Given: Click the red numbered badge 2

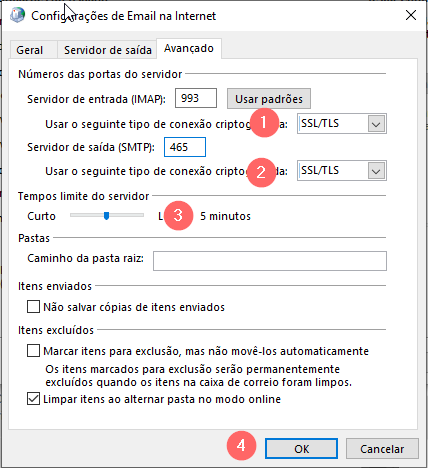Looking at the screenshot, I should coord(261,172).
